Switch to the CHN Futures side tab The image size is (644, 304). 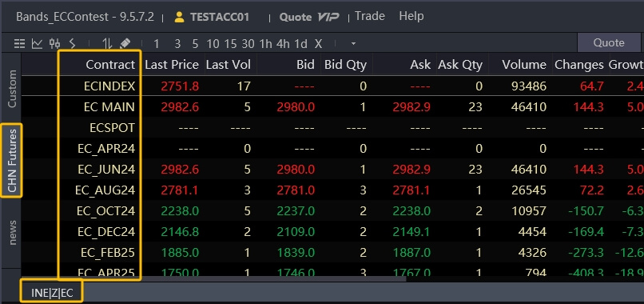coord(12,161)
